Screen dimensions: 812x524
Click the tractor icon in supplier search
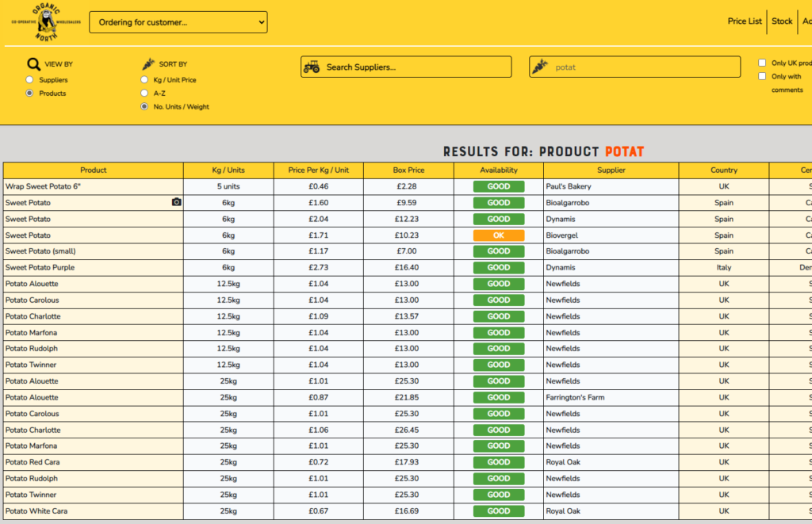pos(312,67)
